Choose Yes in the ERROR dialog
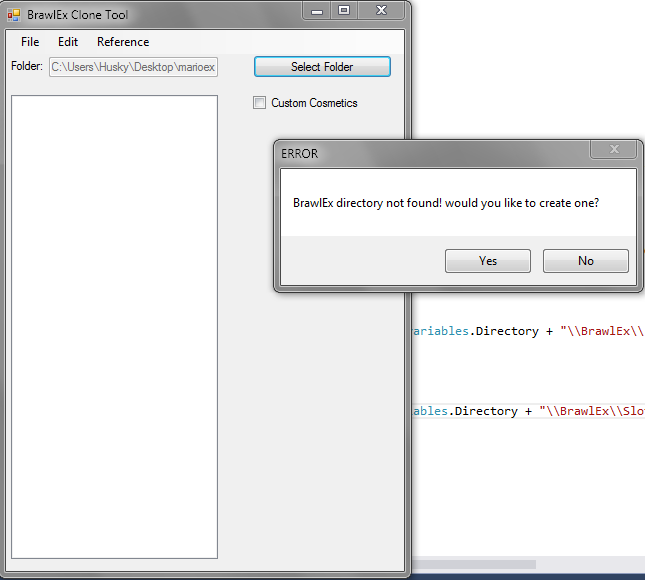This screenshot has height=580, width=645. click(487, 261)
